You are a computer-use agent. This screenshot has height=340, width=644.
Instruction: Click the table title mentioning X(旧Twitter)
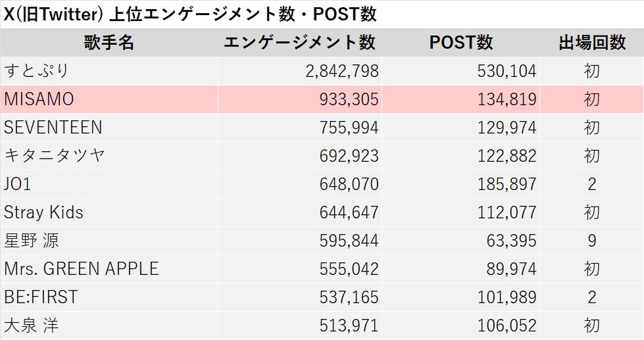pyautogui.click(x=190, y=14)
